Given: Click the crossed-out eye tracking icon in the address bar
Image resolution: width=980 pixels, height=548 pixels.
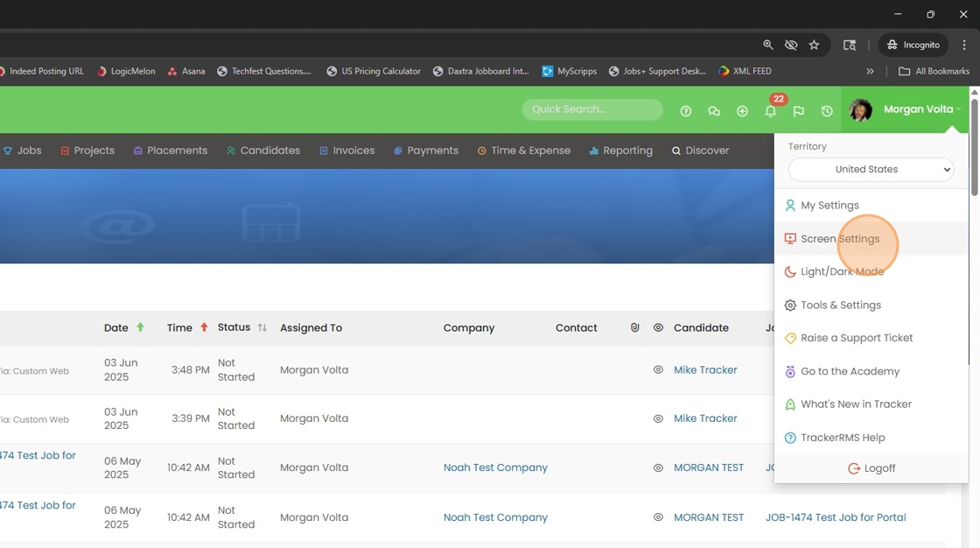Looking at the screenshot, I should click(x=791, y=45).
